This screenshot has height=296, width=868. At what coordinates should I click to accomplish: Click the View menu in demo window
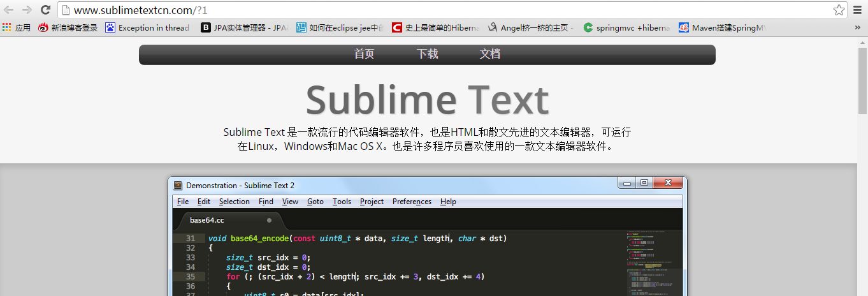tap(290, 202)
